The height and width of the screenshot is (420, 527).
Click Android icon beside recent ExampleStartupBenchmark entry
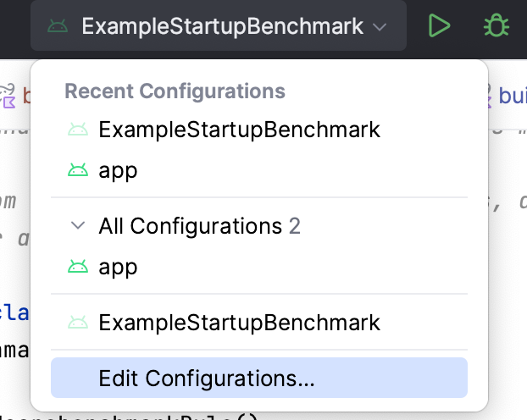[78, 130]
